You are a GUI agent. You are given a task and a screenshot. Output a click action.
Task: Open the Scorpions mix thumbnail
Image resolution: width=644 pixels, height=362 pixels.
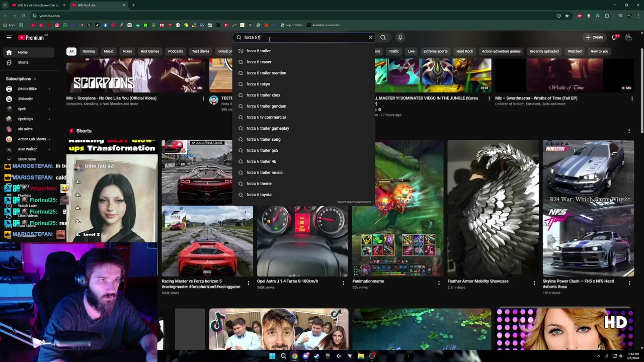(136, 75)
